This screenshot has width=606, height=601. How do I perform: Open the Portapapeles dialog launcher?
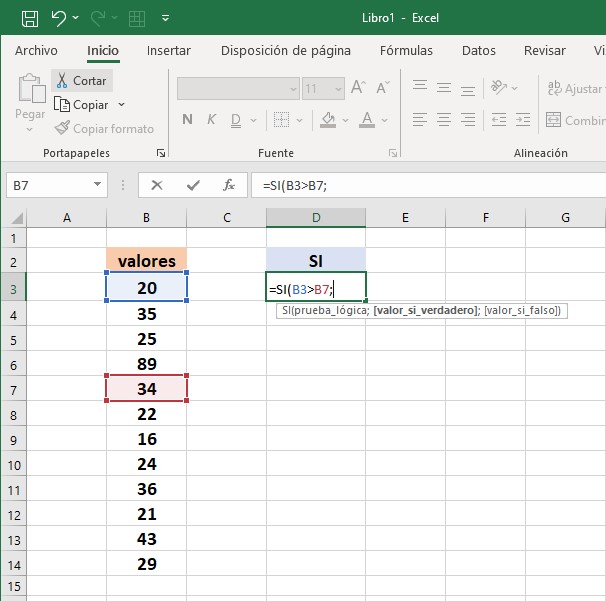tap(161, 153)
